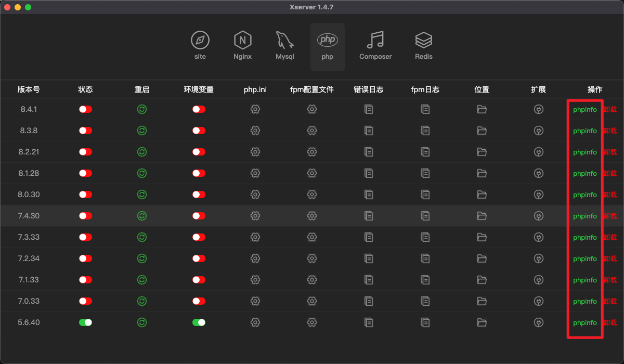Open fpm config file for PHP 7.3.33
624x364 pixels.
(x=312, y=237)
